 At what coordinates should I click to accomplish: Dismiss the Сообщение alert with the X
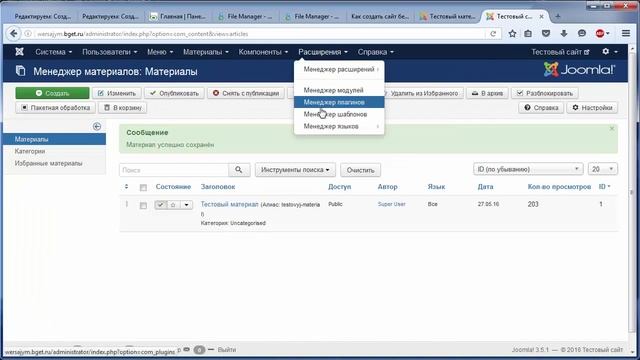pyautogui.click(x=611, y=129)
